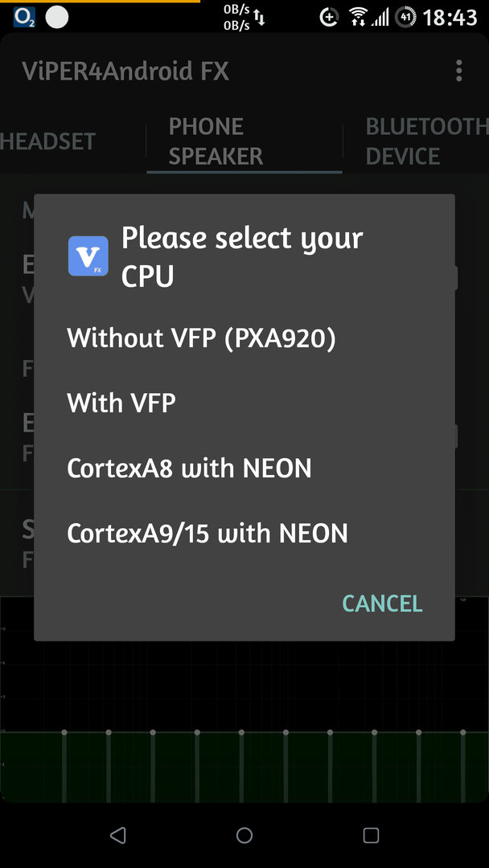
Task: Tap the battery percentage circle icon
Action: click(x=405, y=17)
